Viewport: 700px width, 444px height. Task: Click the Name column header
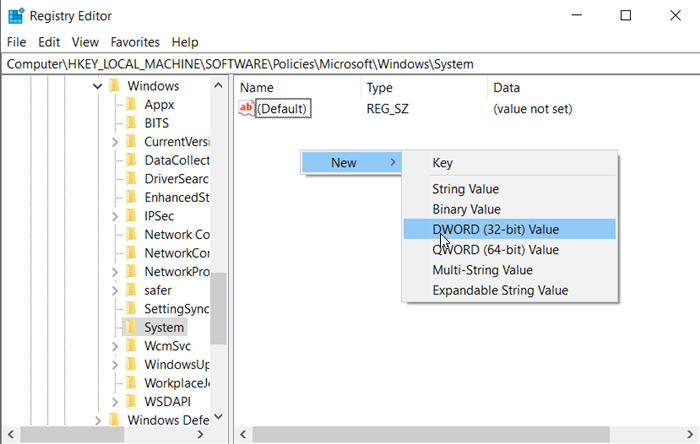point(257,88)
